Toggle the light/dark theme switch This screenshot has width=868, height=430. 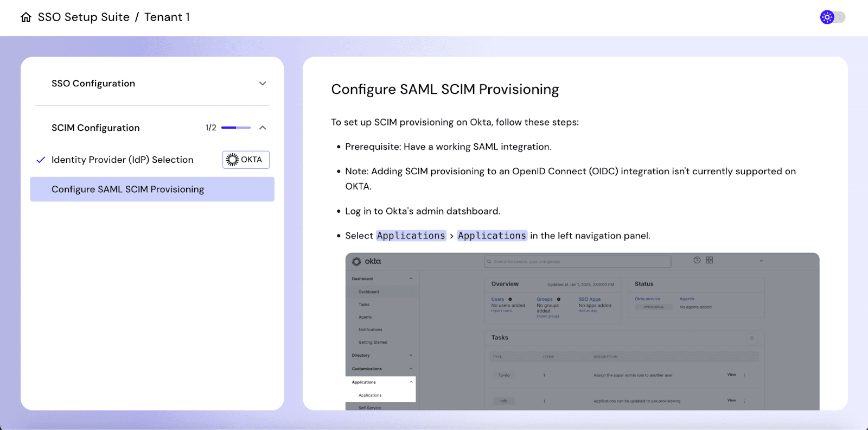(833, 17)
